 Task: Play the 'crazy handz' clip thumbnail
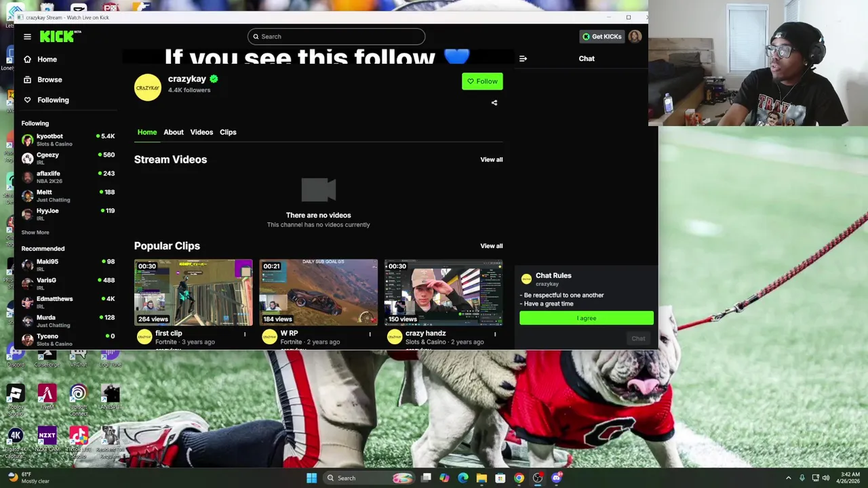point(443,292)
